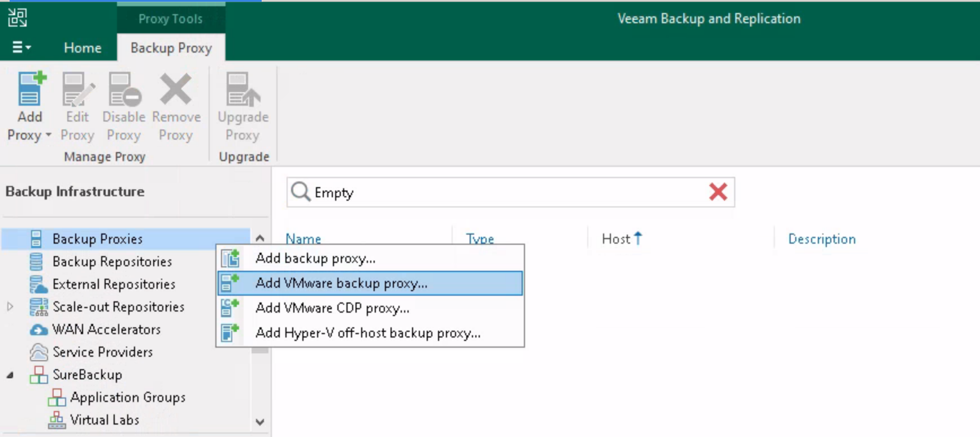Sort by the Type column header
The height and width of the screenshot is (437, 980).
click(480, 239)
